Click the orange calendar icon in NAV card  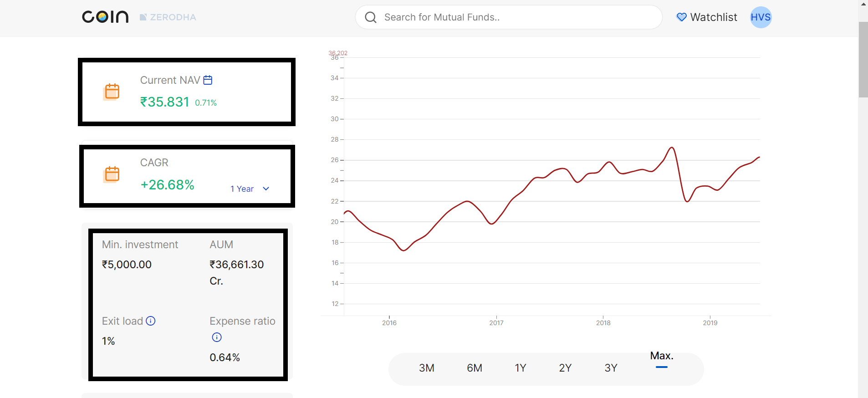point(112,92)
